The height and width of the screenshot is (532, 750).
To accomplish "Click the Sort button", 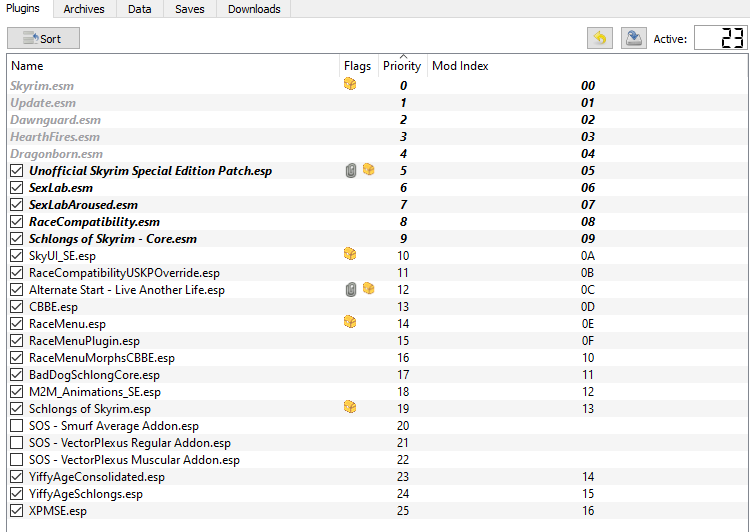I will coord(43,38).
